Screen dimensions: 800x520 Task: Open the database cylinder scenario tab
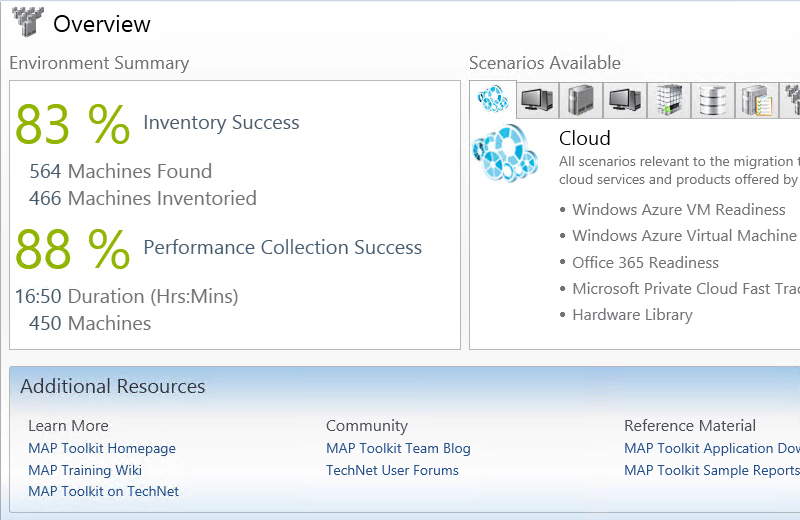(713, 100)
